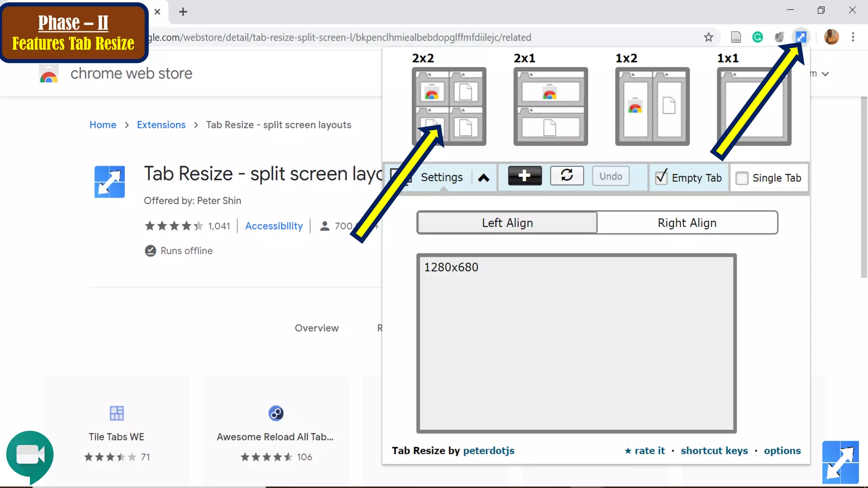
Task: Click the large Tab Resize logo at corner
Action: [x=840, y=462]
